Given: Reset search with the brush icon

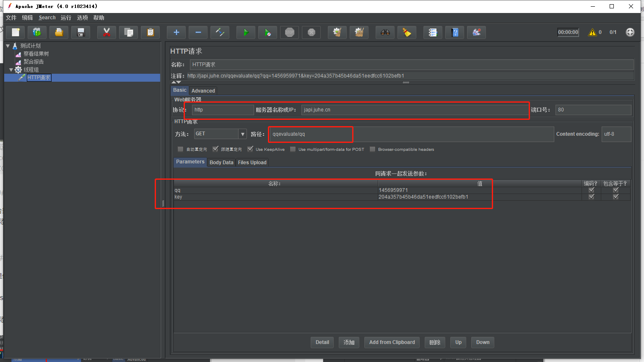Looking at the screenshot, I should [x=407, y=32].
